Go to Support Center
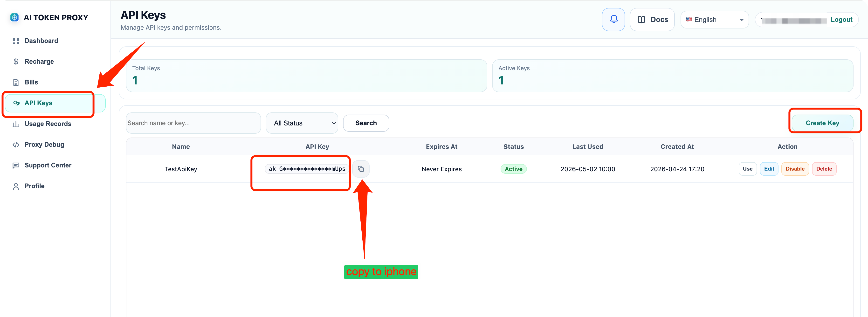This screenshot has width=868, height=317. coord(48,165)
